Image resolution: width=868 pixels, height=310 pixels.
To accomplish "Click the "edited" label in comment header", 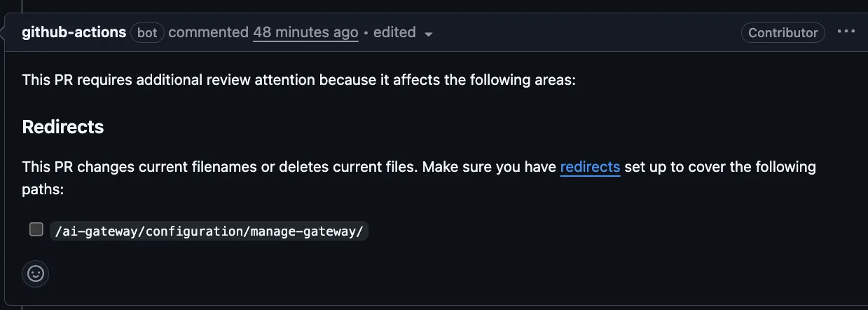I will tap(394, 32).
